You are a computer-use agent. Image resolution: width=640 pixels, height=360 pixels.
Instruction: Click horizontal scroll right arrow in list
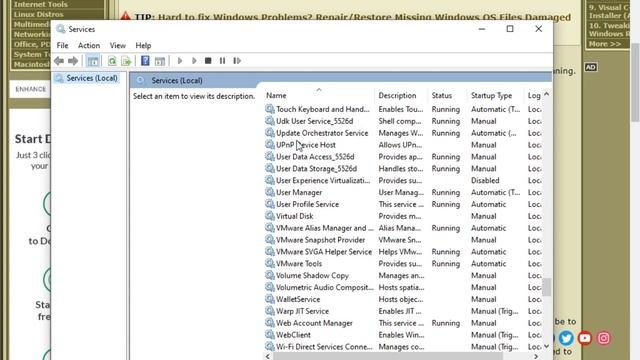pos(536,356)
